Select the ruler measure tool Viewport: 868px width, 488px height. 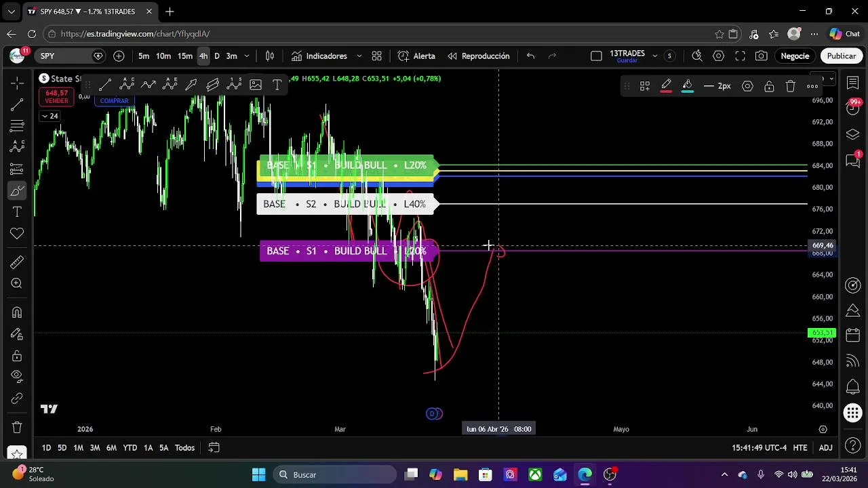pos(17,262)
